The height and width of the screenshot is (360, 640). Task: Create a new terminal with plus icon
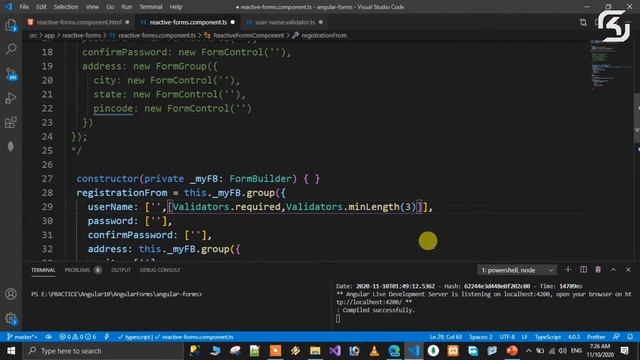click(568, 270)
